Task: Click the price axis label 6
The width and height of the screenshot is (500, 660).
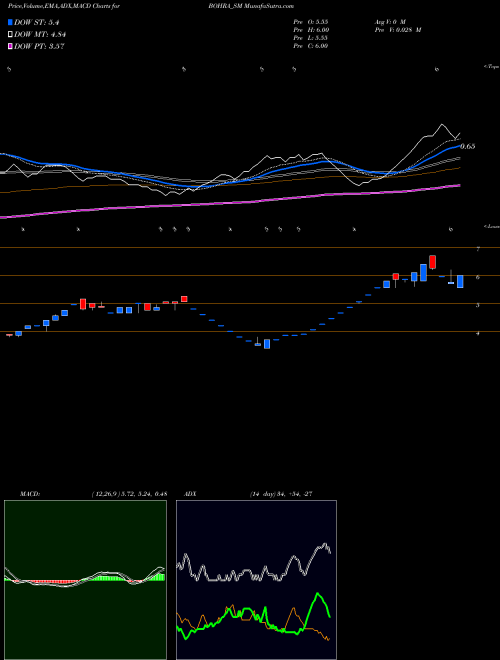Action: [478, 277]
